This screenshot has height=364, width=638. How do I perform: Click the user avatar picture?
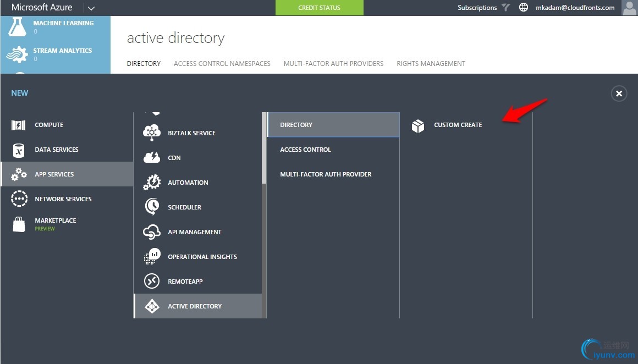pos(629,8)
